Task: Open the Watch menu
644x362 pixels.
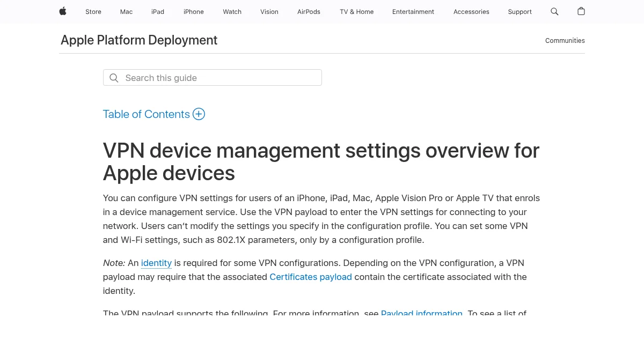Action: [x=232, y=12]
